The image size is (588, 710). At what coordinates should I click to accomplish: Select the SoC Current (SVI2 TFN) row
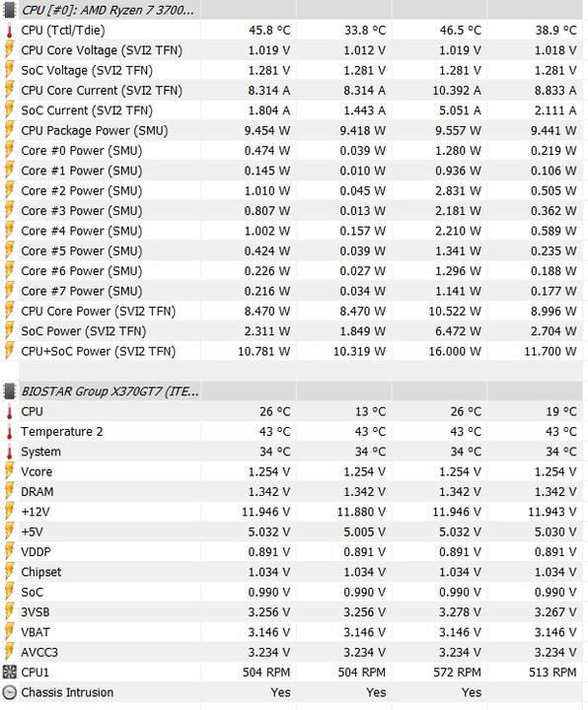pos(294,110)
